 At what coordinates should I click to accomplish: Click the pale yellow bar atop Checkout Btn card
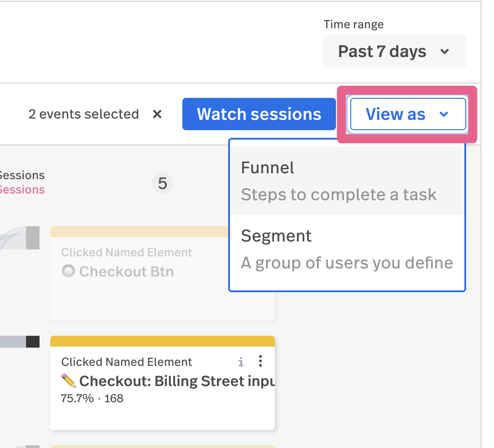tap(140, 232)
